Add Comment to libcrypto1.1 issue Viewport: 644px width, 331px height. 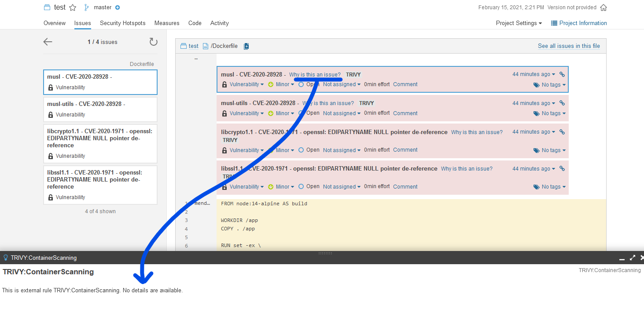pos(405,150)
